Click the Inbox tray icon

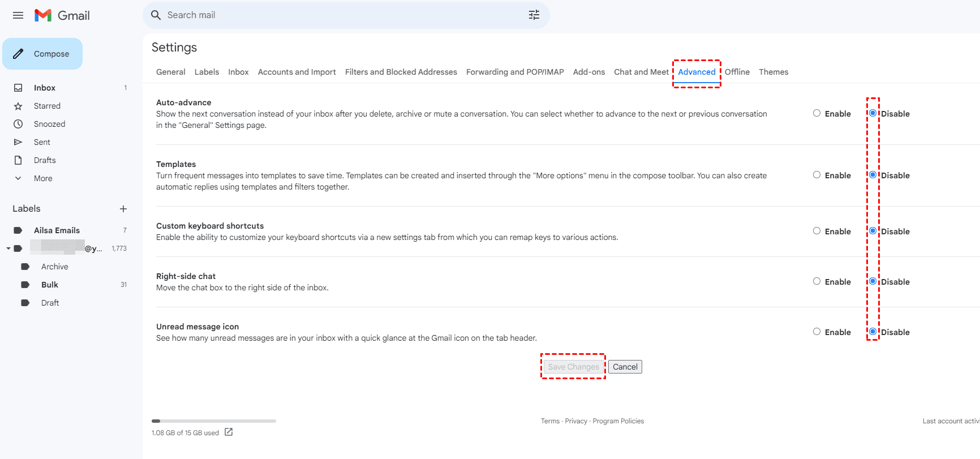[18, 88]
